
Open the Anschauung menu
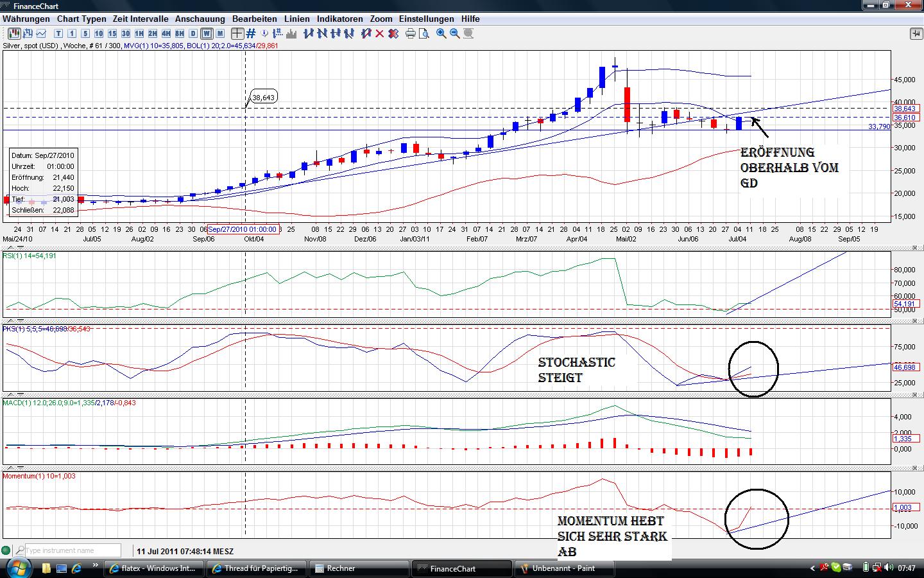coord(200,19)
